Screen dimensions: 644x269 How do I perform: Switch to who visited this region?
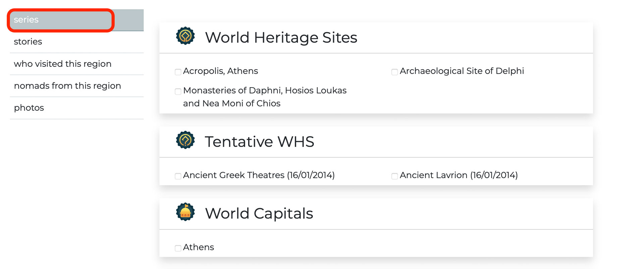[x=63, y=64]
